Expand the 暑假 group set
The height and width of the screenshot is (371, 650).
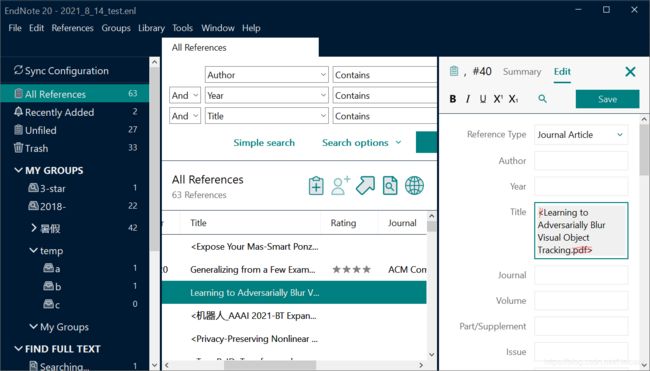point(34,228)
